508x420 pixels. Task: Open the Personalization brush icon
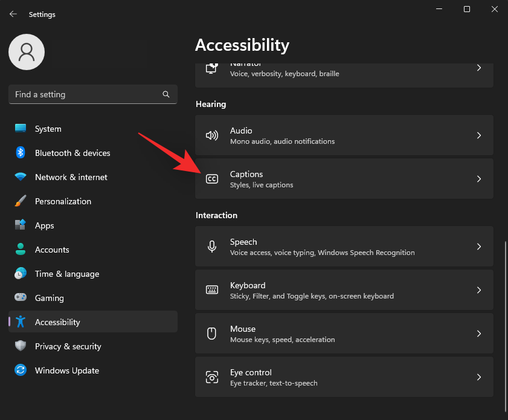20,201
